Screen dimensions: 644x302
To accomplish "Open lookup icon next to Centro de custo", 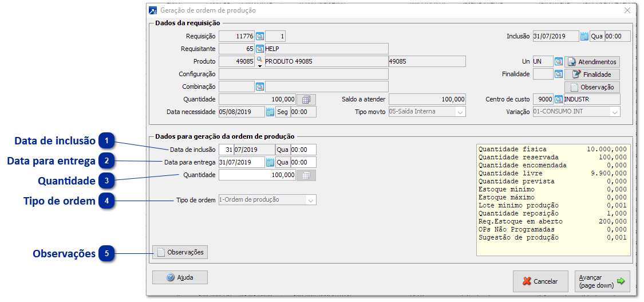I will coord(559,100).
